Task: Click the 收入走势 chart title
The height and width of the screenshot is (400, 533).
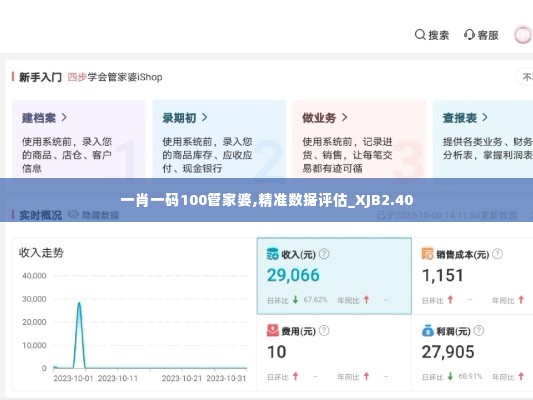Action: (41, 253)
